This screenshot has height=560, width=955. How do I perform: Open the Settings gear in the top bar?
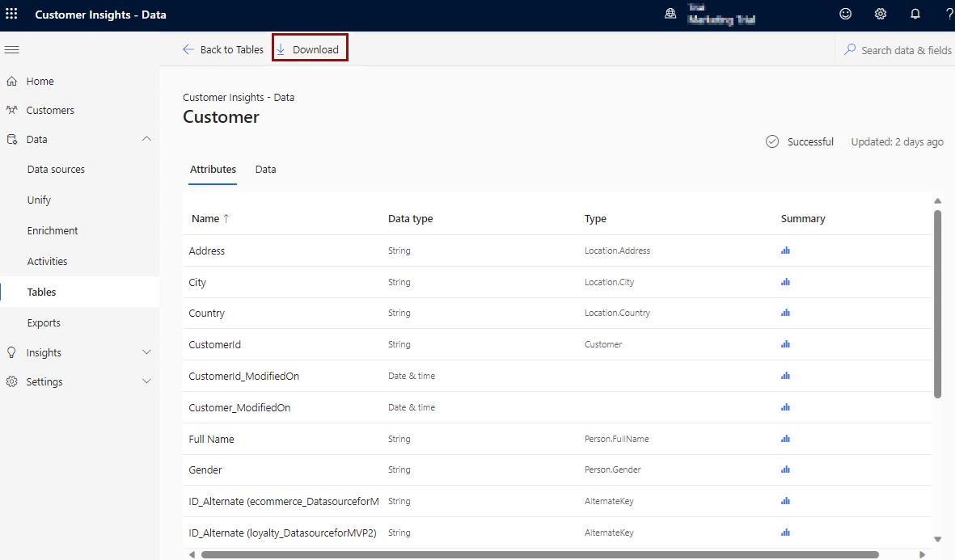(880, 14)
